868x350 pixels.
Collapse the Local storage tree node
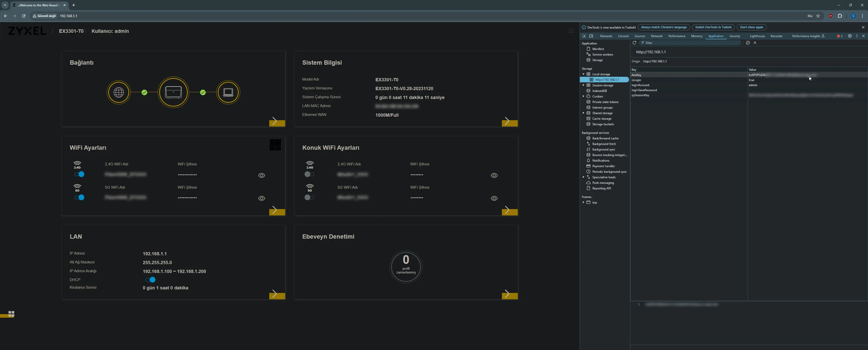(583, 74)
